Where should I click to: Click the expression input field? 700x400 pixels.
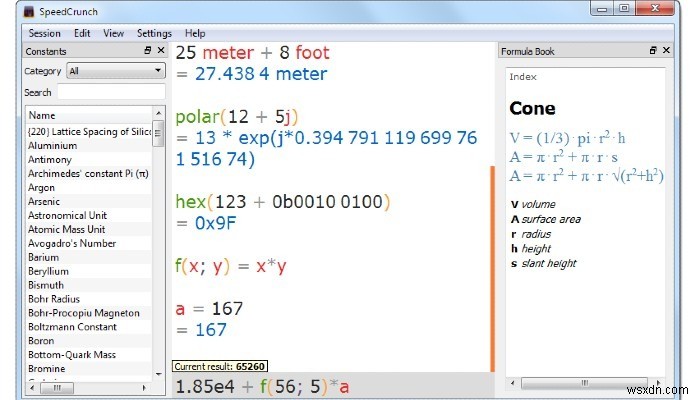pyautogui.click(x=333, y=386)
